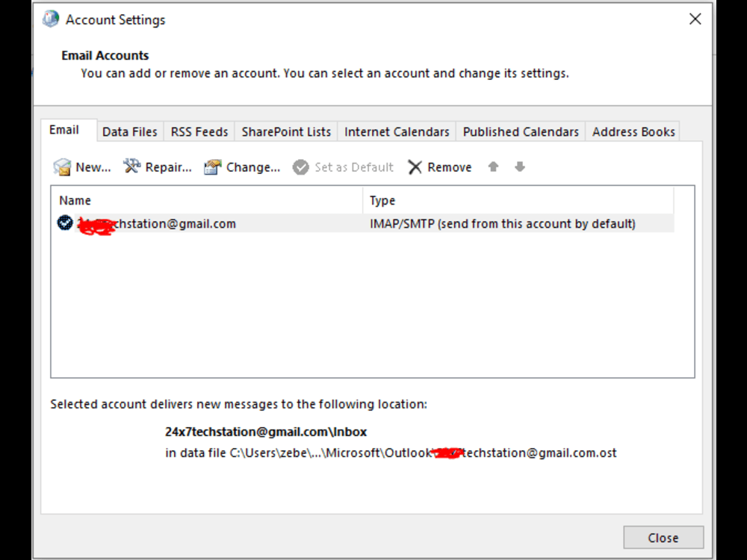Click the Account Settings dialog icon
This screenshot has width=747, height=560.
(49, 19)
